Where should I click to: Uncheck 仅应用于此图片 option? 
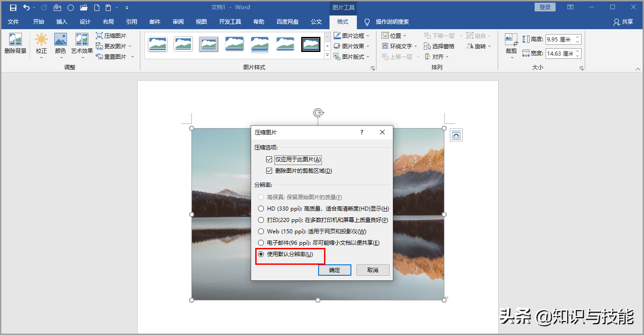tap(269, 159)
